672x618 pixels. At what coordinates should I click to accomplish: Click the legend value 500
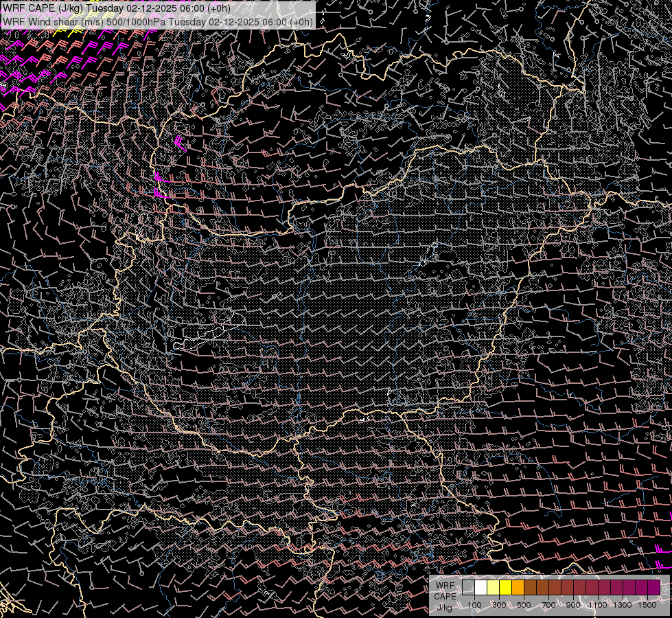tap(524, 605)
